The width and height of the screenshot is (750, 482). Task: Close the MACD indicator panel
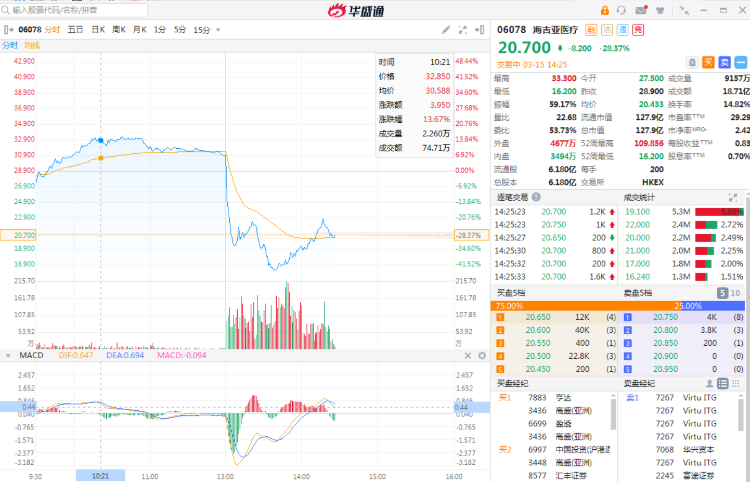468,355
